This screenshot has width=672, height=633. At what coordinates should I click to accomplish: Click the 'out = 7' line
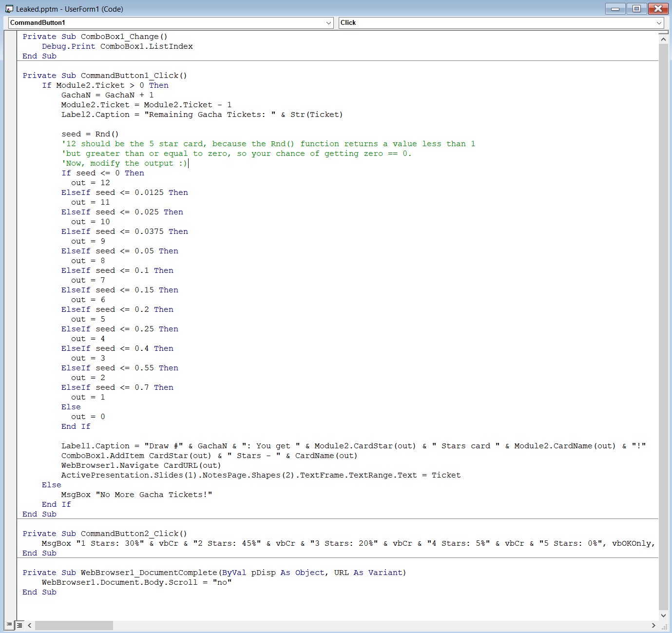pos(88,280)
